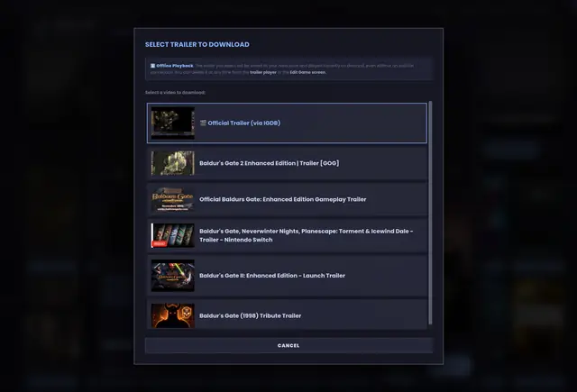
Task: Click Baldur's Gate logo thumbnail of Gameplay Trailer
Action: [172, 199]
